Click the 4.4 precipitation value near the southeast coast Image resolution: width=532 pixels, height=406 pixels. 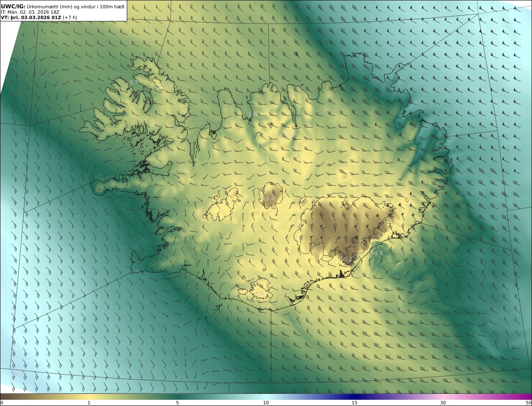coord(379,253)
